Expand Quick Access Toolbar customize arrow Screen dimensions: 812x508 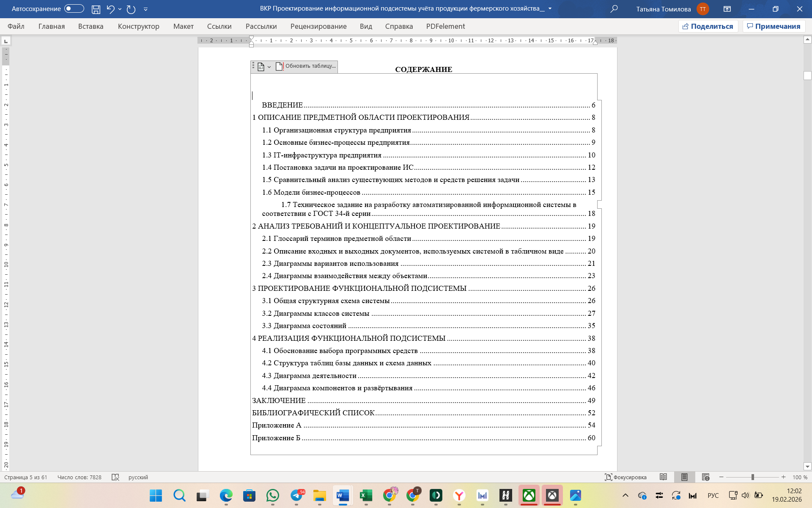point(145,9)
